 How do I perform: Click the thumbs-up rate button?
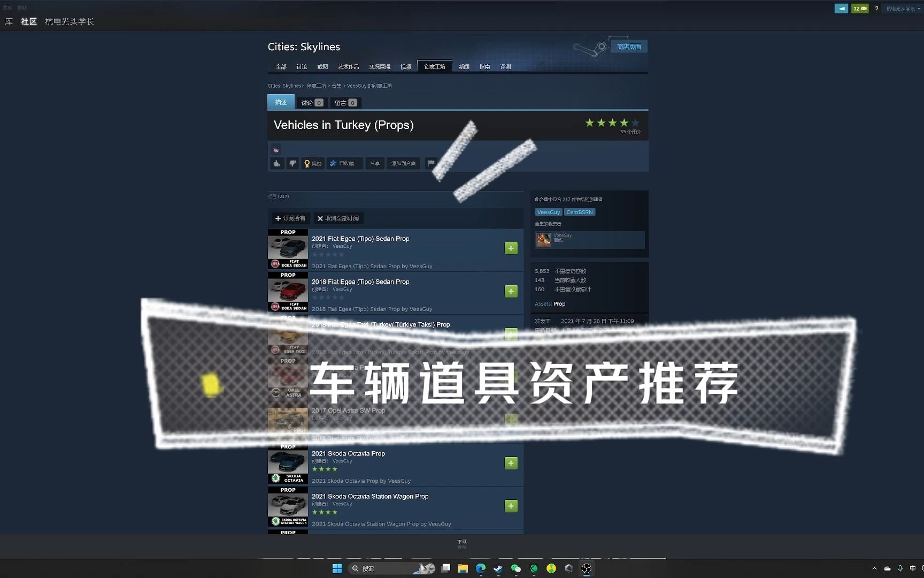coord(276,163)
